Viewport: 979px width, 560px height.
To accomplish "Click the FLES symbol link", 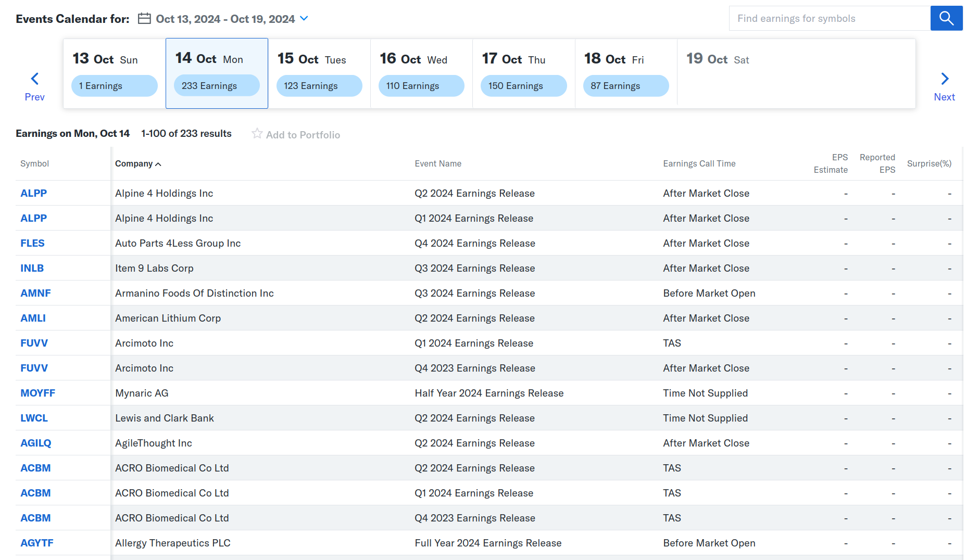I will click(x=32, y=243).
